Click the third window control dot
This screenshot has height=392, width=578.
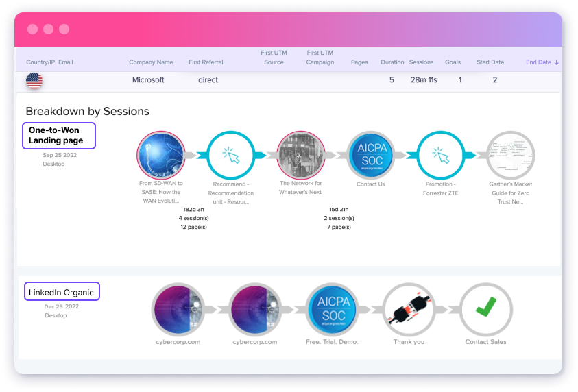tap(64, 29)
